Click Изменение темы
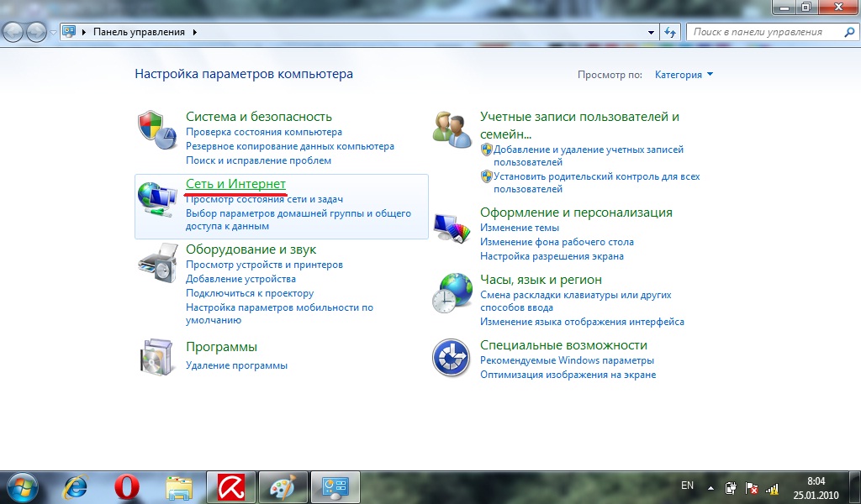861x504 pixels. point(520,227)
